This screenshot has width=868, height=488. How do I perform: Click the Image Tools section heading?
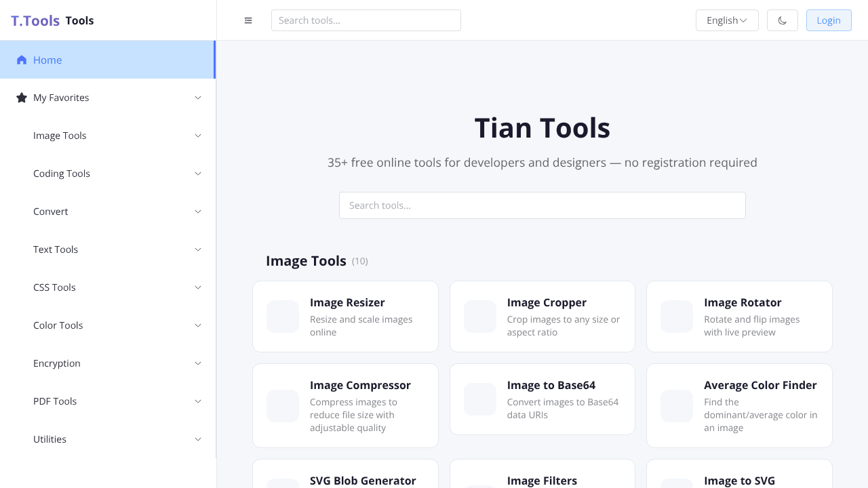pyautogui.click(x=306, y=261)
